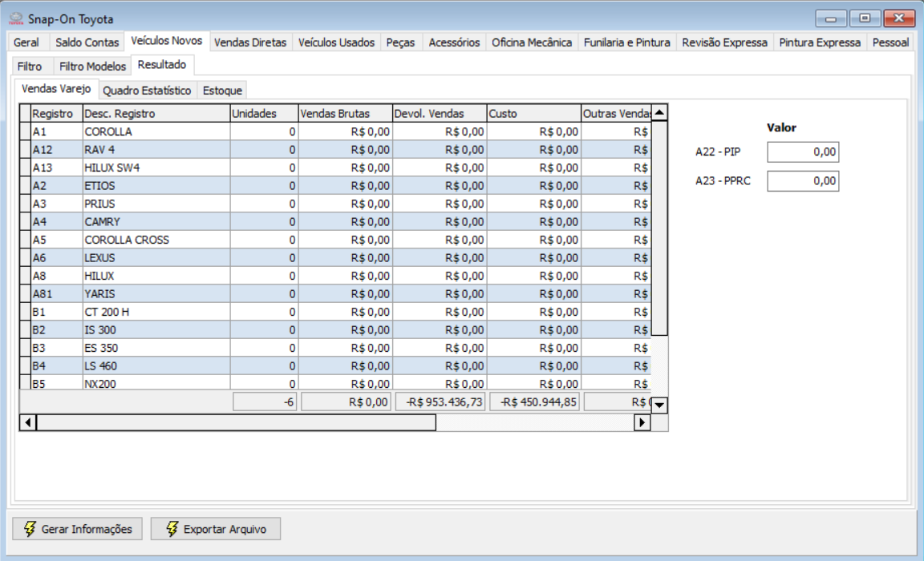Select the Resultado sub-tab
Viewport: 924px width, 561px height.
click(x=162, y=65)
